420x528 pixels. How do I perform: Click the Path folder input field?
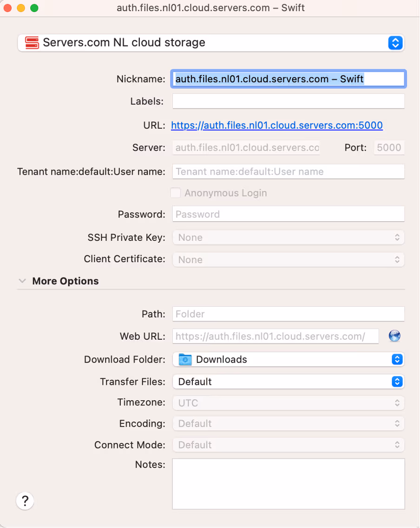(x=289, y=314)
